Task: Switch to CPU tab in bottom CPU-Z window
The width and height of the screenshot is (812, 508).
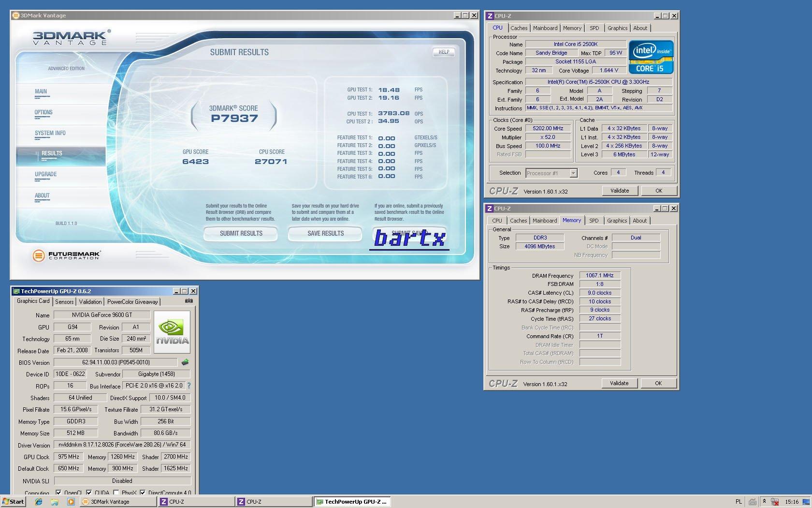Action: click(x=497, y=221)
